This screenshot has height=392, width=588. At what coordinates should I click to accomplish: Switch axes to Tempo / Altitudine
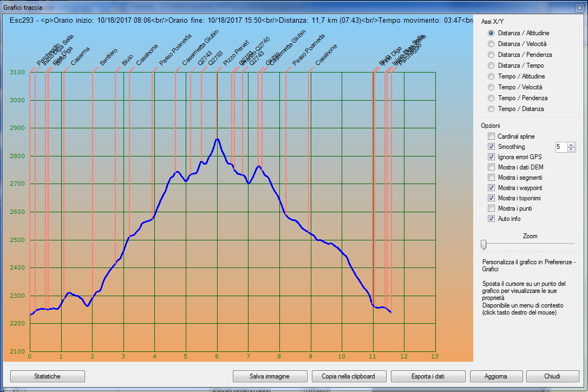491,76
